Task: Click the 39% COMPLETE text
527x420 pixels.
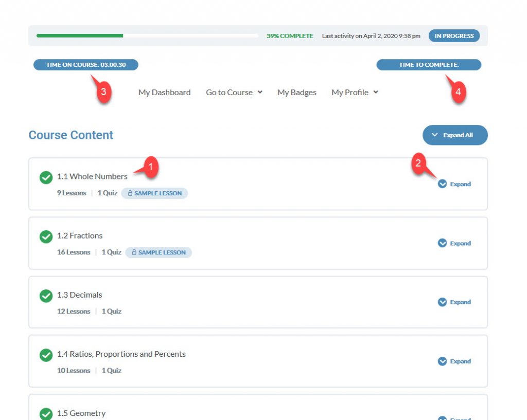Action: 290,36
